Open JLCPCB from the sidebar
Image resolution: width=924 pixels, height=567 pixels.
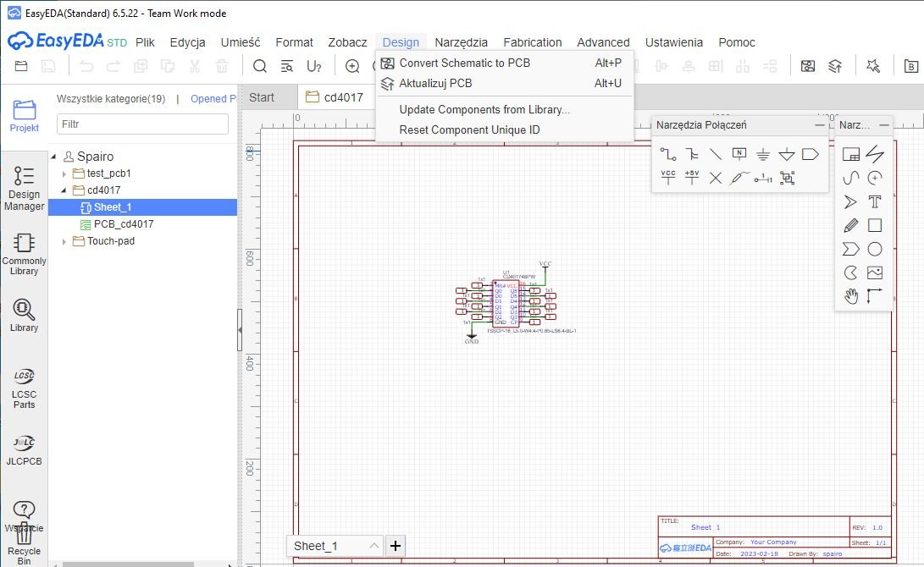click(25, 450)
